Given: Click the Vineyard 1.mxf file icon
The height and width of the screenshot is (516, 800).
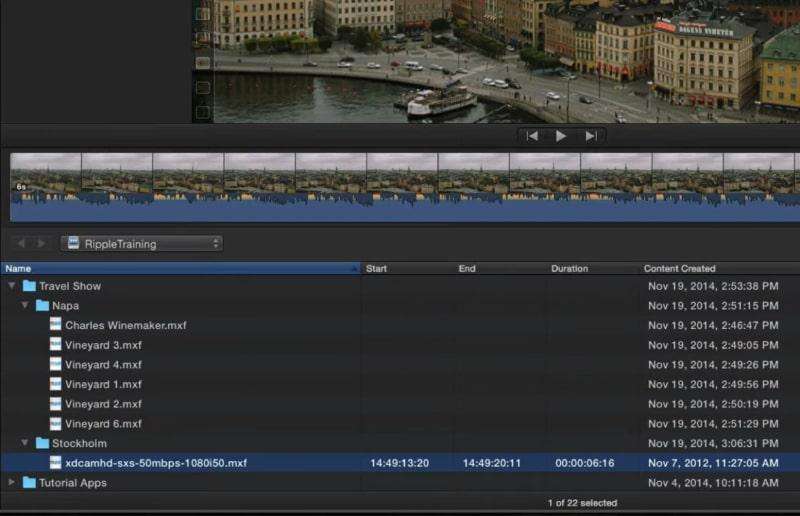Looking at the screenshot, I should [56, 384].
